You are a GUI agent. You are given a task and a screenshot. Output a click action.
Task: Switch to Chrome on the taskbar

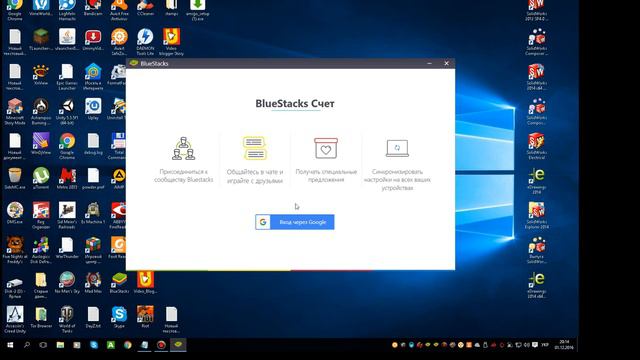[128, 345]
